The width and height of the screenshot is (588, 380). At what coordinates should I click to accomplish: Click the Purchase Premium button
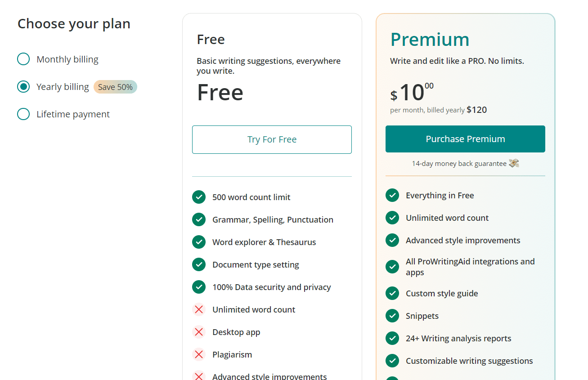pyautogui.click(x=465, y=139)
